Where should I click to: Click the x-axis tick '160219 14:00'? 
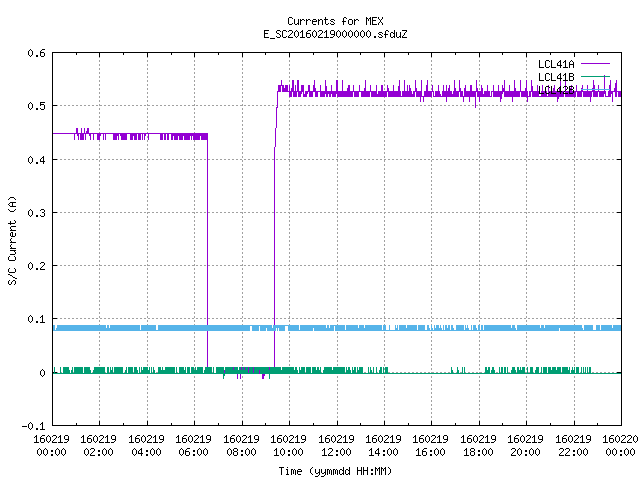[384, 445]
